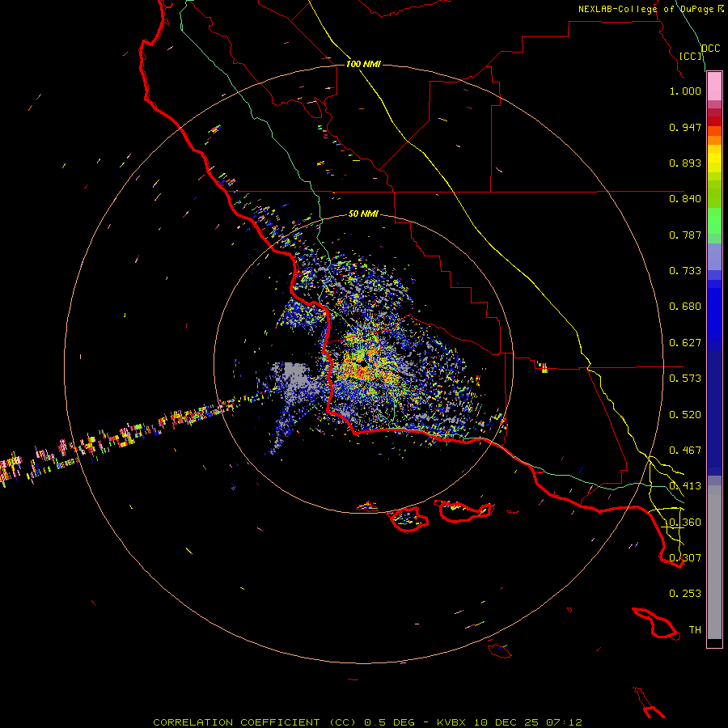Pick the gray swatch on the color bar

pos(714,562)
